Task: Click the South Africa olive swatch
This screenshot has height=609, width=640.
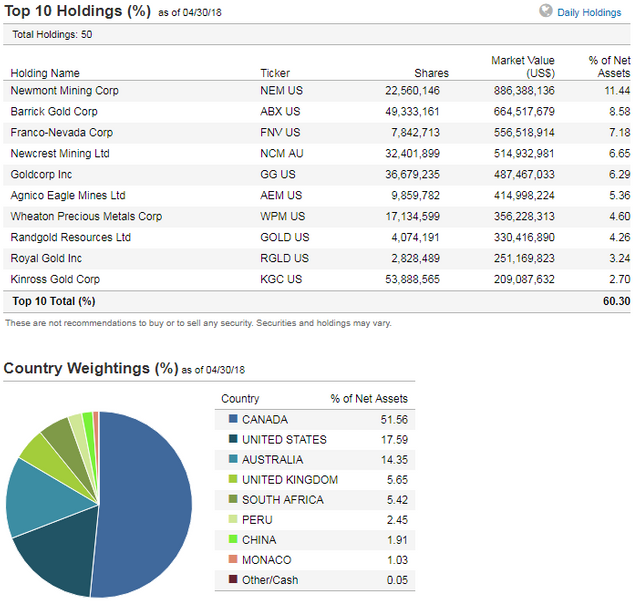Action: click(233, 499)
